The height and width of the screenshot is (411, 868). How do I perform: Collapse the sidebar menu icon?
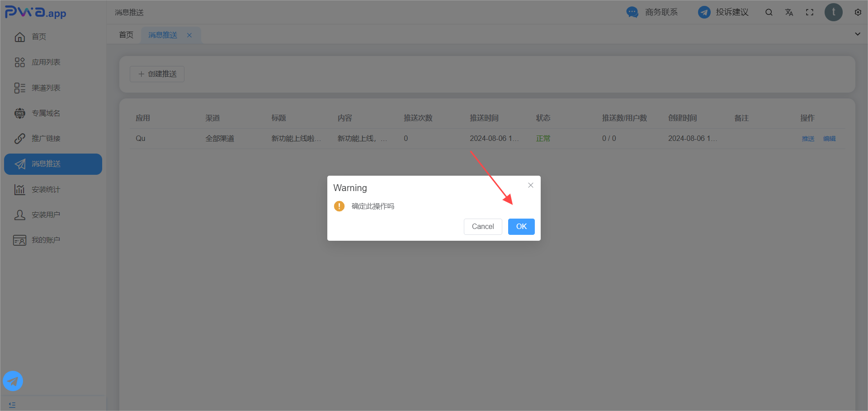(x=12, y=405)
